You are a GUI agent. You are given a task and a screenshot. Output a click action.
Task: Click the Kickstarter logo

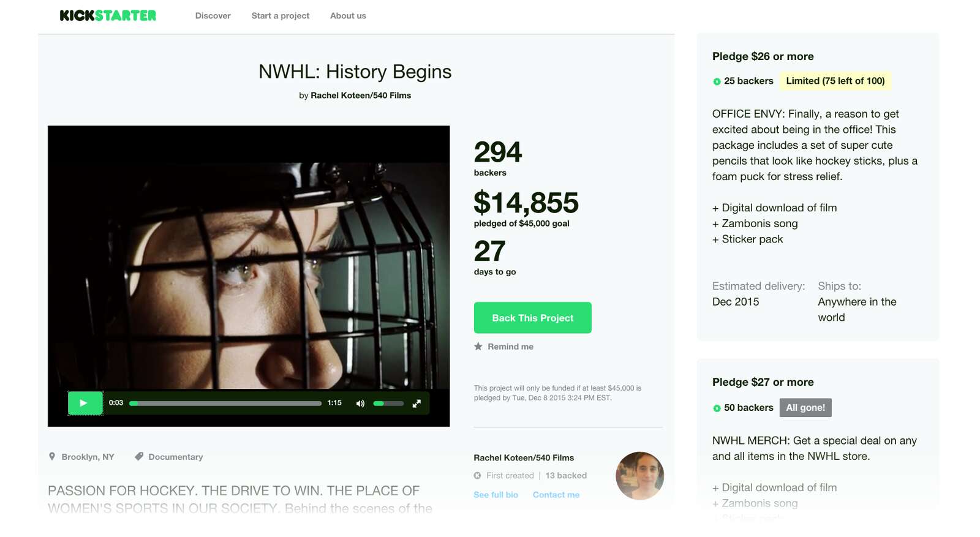click(108, 16)
